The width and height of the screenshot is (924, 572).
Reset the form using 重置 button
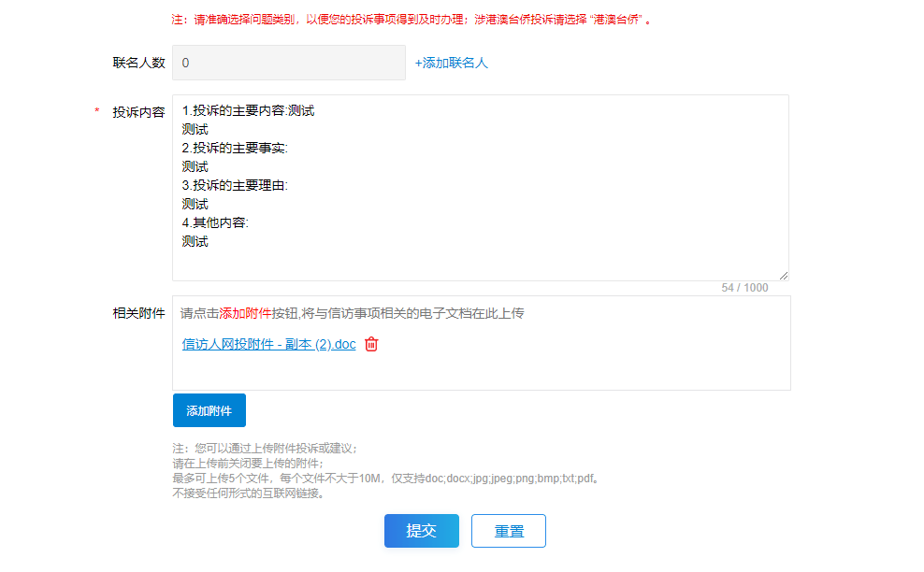click(x=509, y=531)
